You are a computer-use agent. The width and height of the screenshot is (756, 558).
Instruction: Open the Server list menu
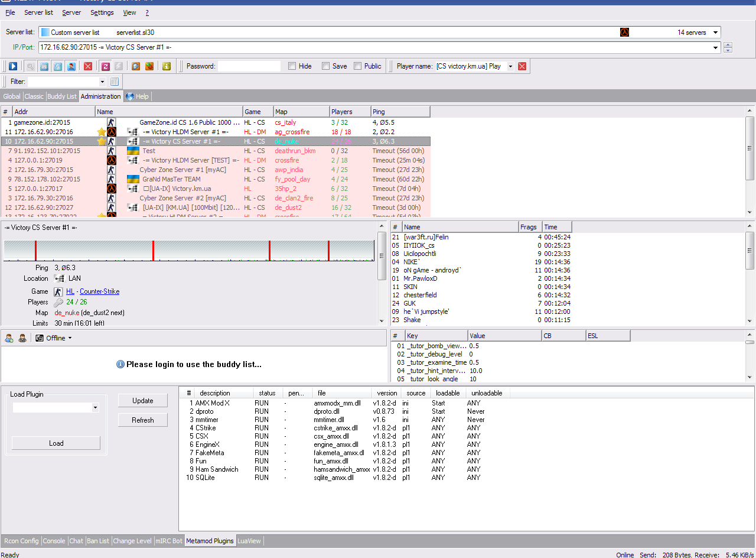[38, 12]
